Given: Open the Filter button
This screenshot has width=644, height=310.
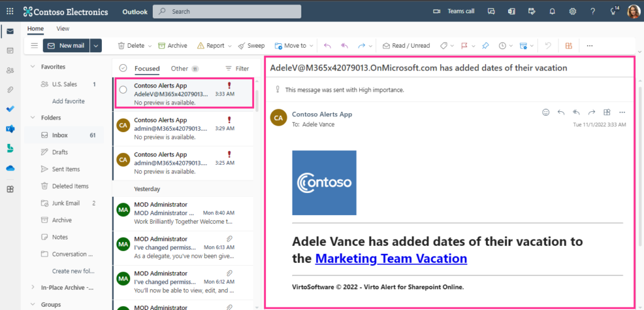Looking at the screenshot, I should coord(237,69).
